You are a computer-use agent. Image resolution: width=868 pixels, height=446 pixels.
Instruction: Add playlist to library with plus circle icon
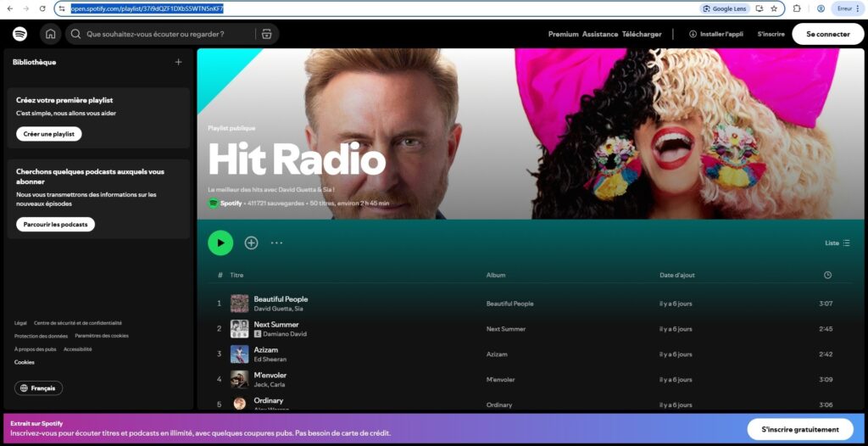pyautogui.click(x=251, y=243)
